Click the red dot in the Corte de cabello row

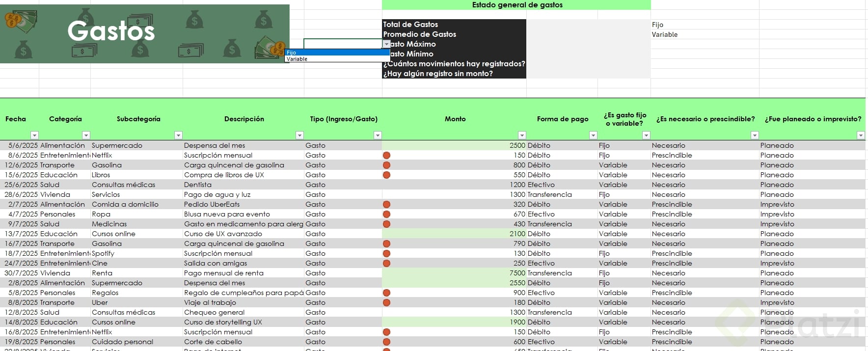(386, 342)
